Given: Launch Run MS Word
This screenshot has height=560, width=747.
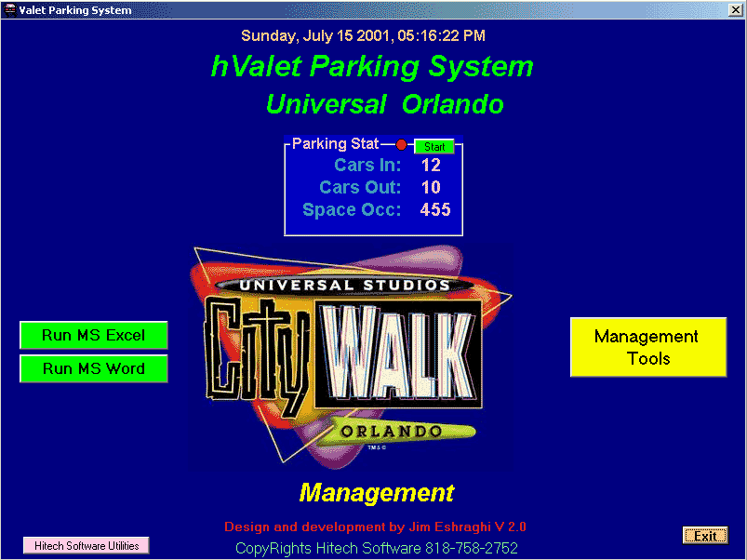Looking at the screenshot, I should pos(93,368).
